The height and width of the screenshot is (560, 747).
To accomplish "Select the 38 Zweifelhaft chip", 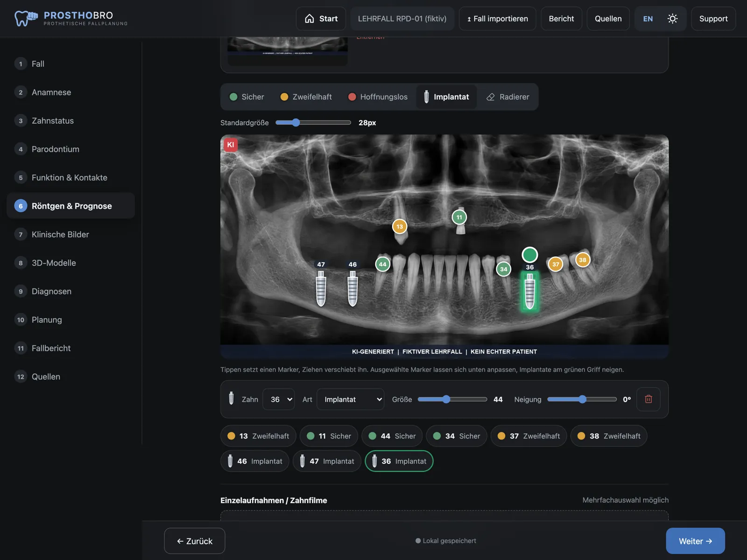I will (609, 436).
